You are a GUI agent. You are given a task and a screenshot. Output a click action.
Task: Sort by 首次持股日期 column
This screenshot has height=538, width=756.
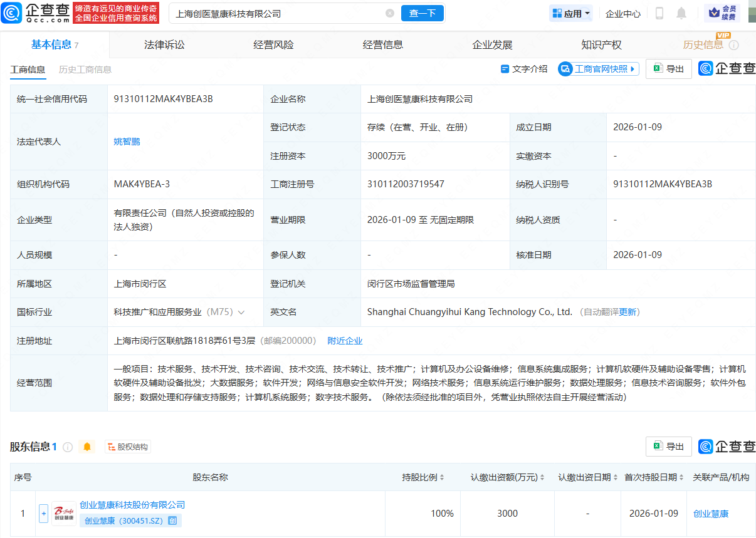(x=681, y=477)
